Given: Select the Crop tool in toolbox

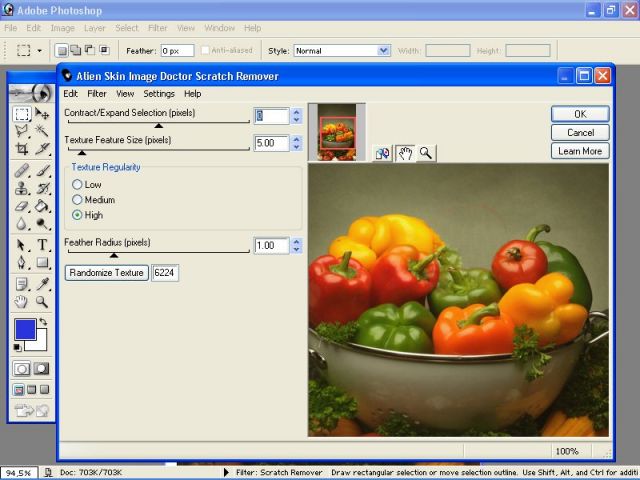Looking at the screenshot, I should (21, 148).
